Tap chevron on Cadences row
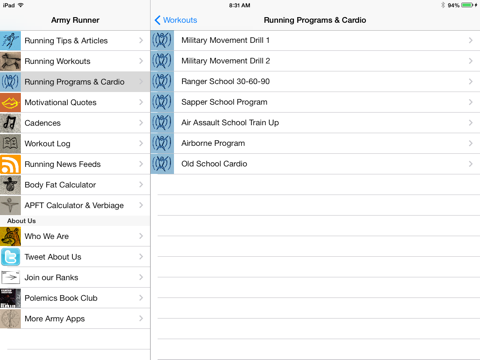Image resolution: width=480 pixels, height=360 pixels. pyautogui.click(x=141, y=123)
